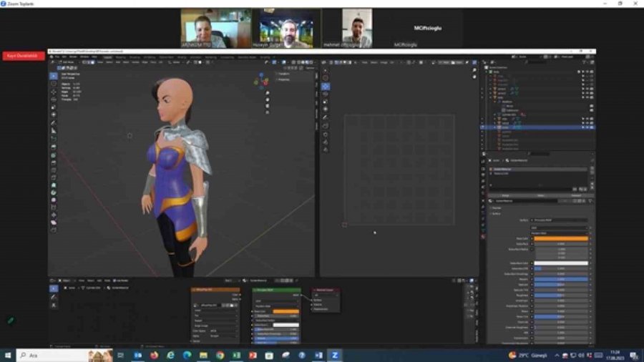
Task: Click the red recording status button
Action: pos(23,56)
